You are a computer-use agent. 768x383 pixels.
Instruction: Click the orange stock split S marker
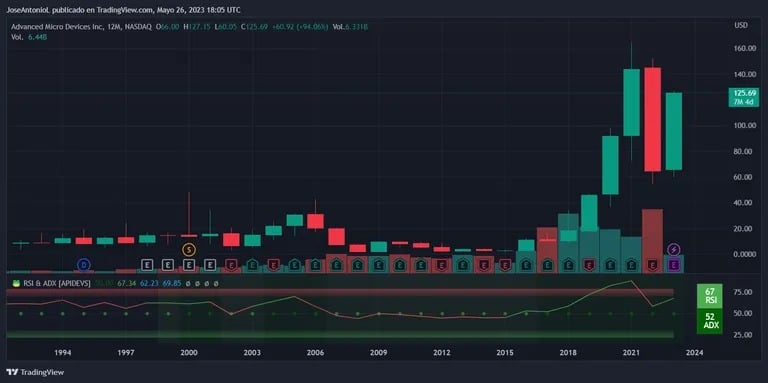[x=189, y=250]
